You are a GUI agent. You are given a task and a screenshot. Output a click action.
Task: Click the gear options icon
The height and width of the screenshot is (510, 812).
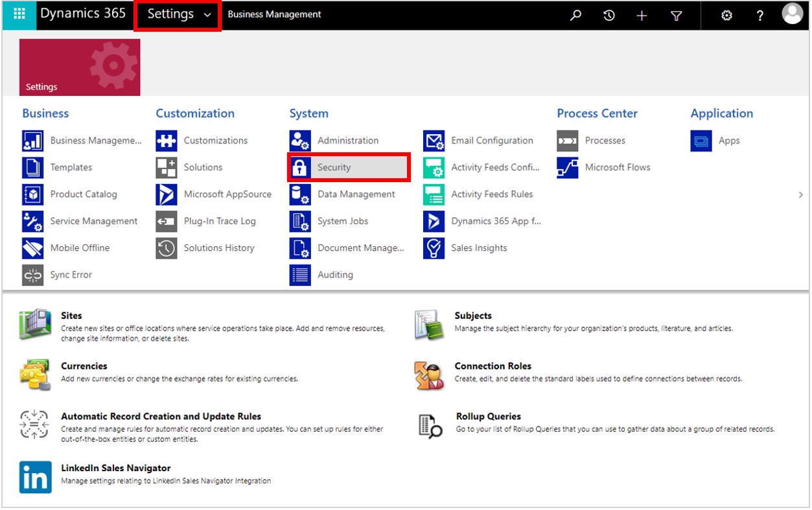[x=727, y=16]
